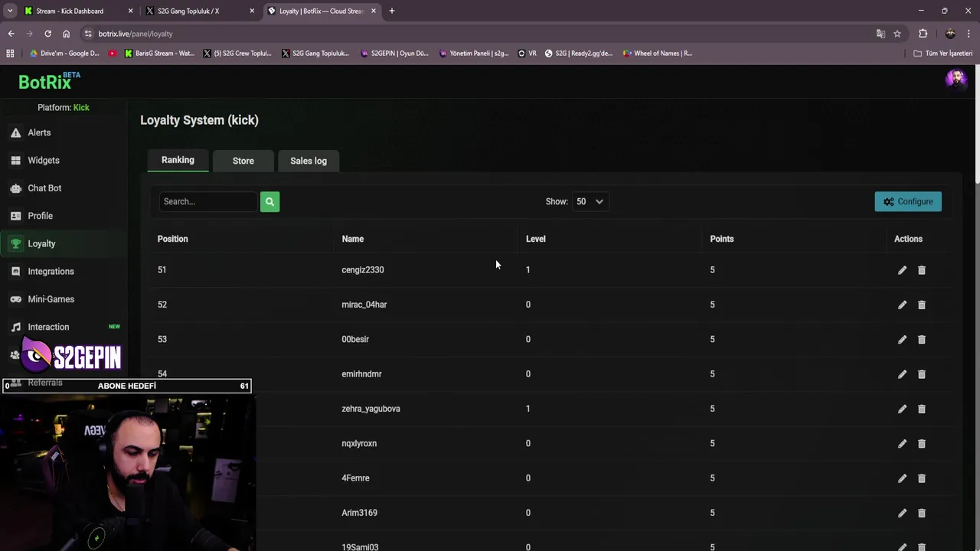Click the name zehra_yagubova in the table
Image resolution: width=980 pixels, height=551 pixels.
[x=371, y=409]
